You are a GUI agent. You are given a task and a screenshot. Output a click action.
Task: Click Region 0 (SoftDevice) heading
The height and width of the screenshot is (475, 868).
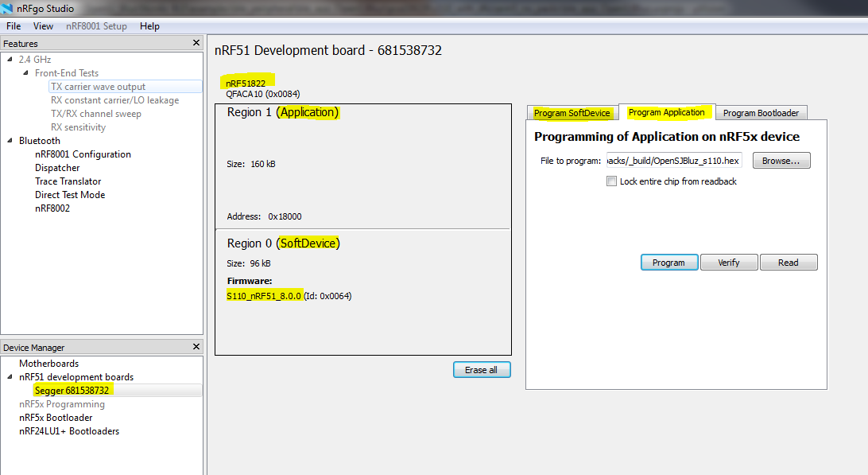[284, 243]
